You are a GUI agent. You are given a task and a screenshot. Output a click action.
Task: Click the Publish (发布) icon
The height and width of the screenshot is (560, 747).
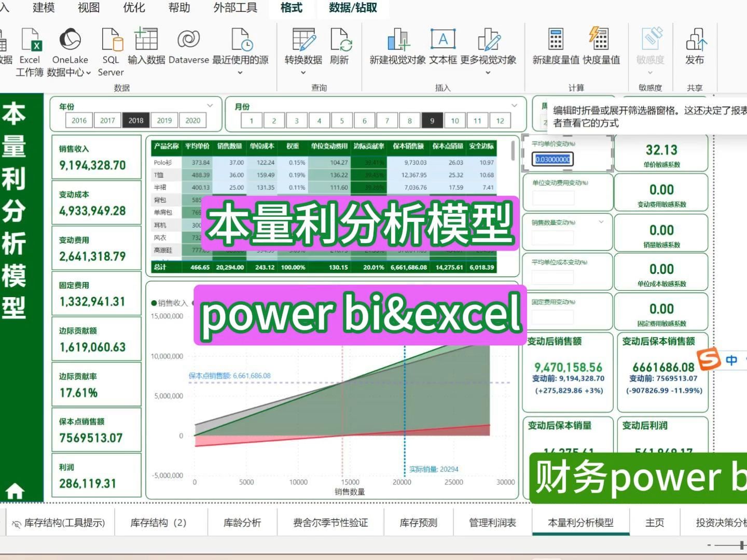pyautogui.click(x=695, y=39)
